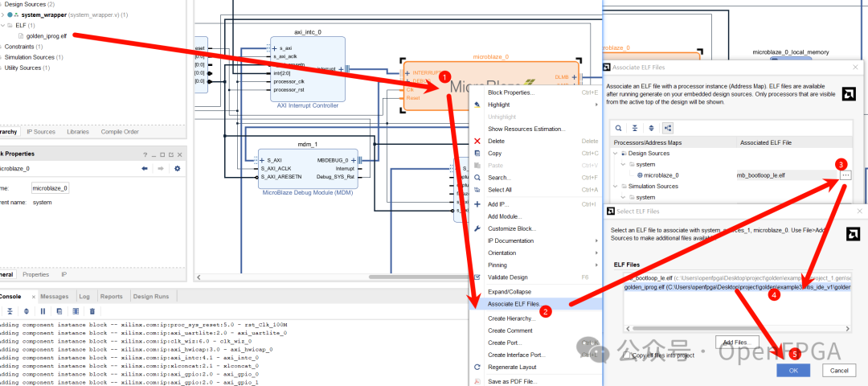Click Validate Design in context menu
The image size is (868, 386).
(535, 277)
